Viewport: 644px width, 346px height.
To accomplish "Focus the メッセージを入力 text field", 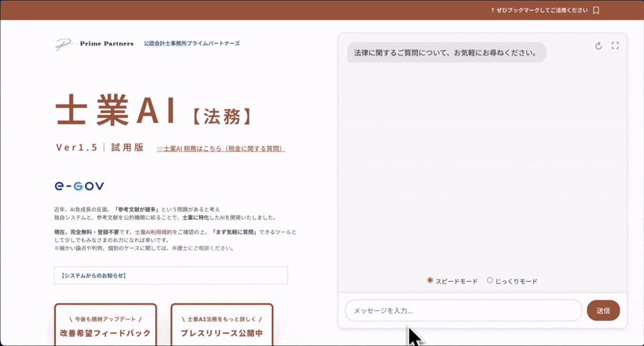I will click(463, 310).
